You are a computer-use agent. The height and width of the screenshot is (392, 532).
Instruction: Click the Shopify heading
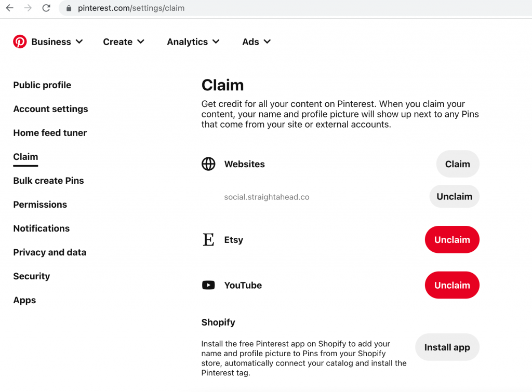[218, 322]
